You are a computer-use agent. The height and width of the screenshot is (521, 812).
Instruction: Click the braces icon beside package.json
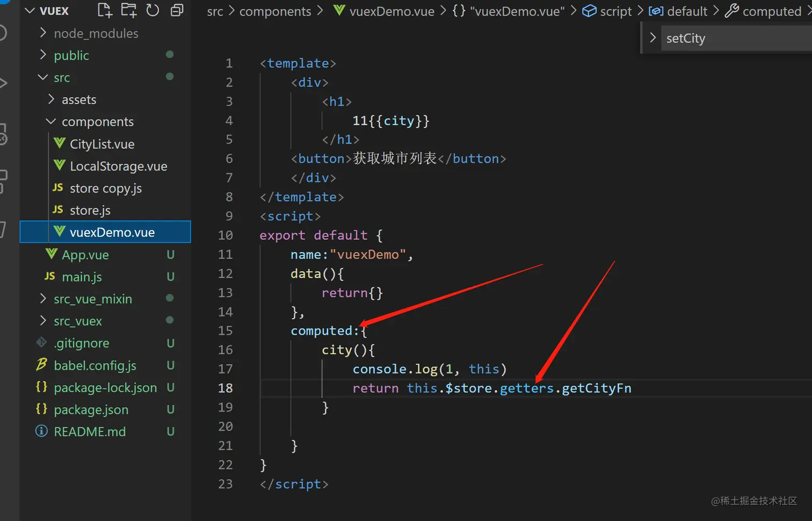(x=41, y=408)
